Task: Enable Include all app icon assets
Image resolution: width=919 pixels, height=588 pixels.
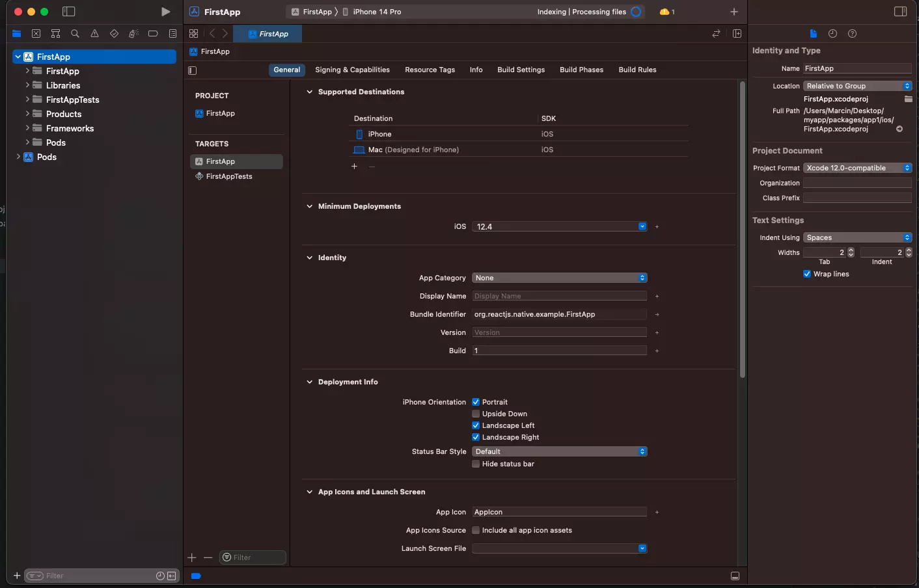Action: tap(476, 530)
